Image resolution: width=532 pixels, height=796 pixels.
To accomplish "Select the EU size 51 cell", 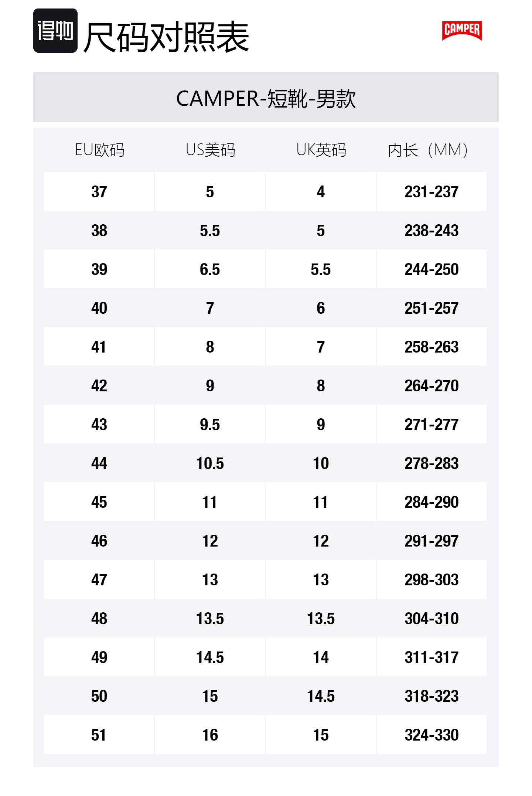I will pyautogui.click(x=99, y=735).
